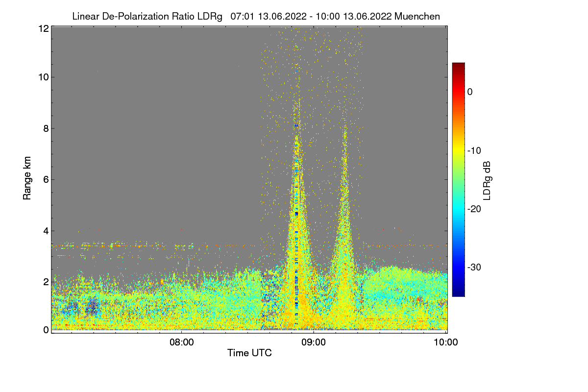Click the '12' range tick label
Viewport: 588px width, 392px height.
(43, 28)
